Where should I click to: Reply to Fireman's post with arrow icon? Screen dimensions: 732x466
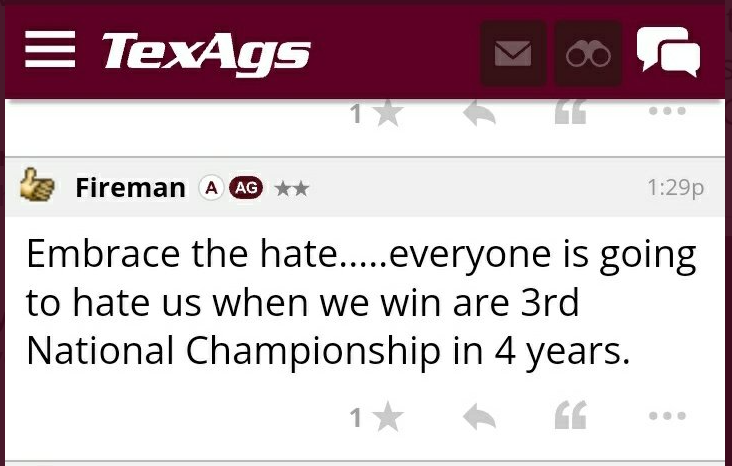pyautogui.click(x=480, y=417)
